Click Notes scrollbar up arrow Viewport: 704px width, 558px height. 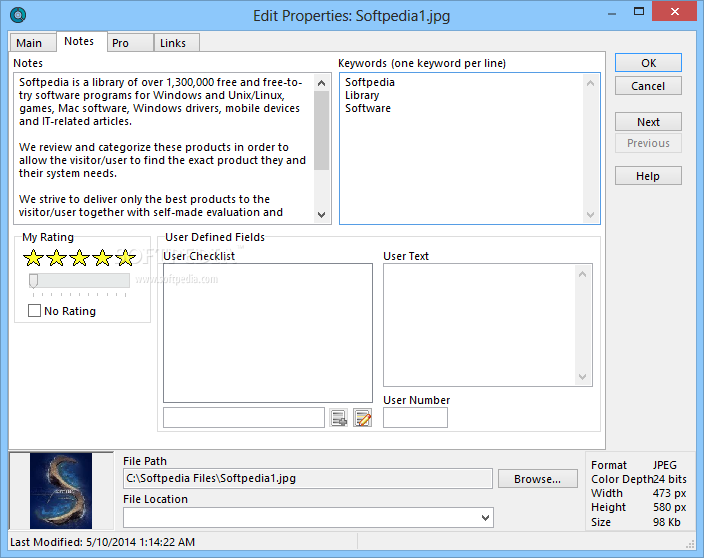pyautogui.click(x=321, y=83)
